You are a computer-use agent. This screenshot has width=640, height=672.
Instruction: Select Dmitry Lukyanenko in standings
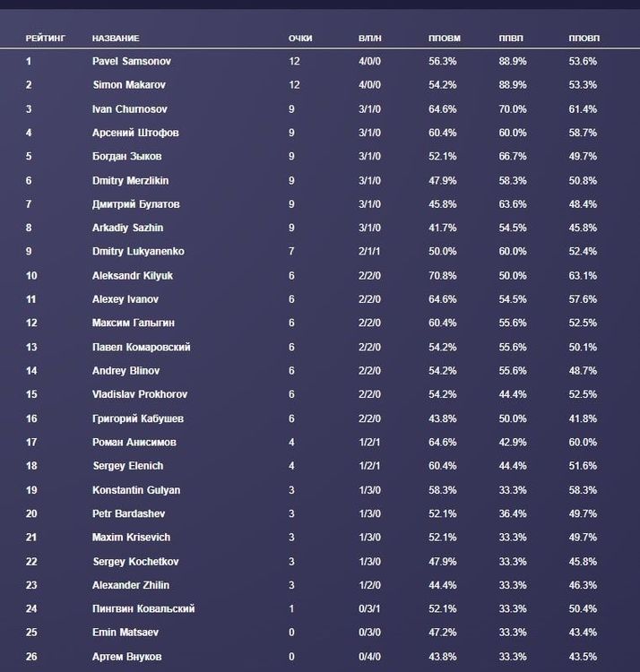138,252
